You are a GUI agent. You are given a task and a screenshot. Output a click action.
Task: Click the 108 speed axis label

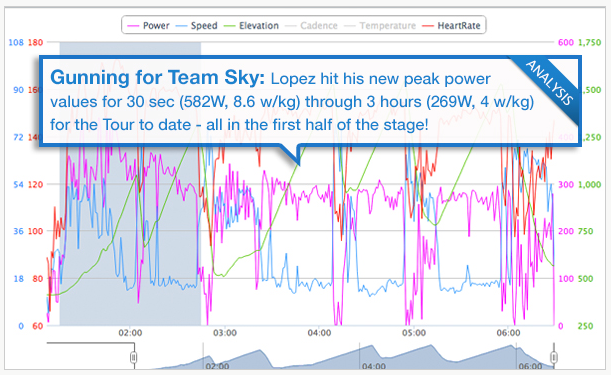[x=16, y=42]
